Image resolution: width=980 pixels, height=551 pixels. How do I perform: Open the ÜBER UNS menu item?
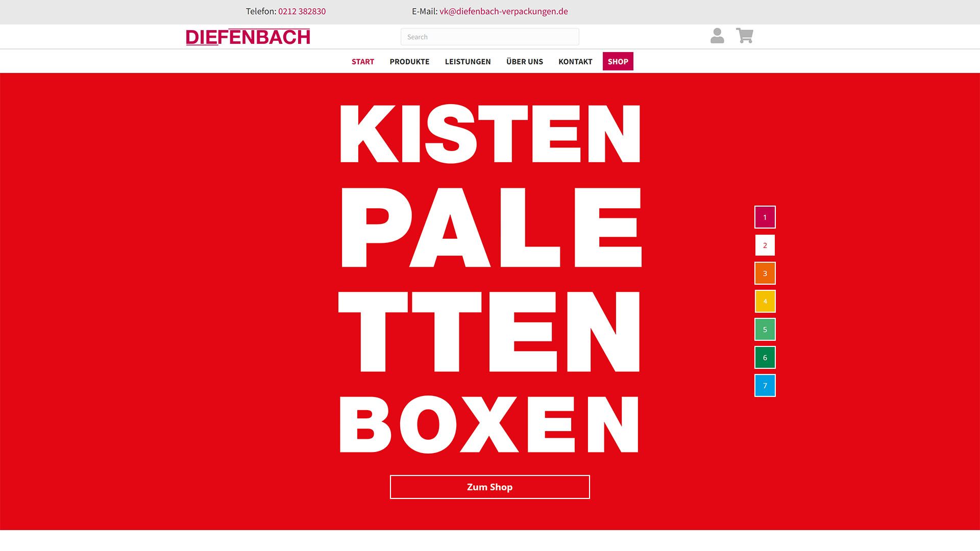click(525, 61)
